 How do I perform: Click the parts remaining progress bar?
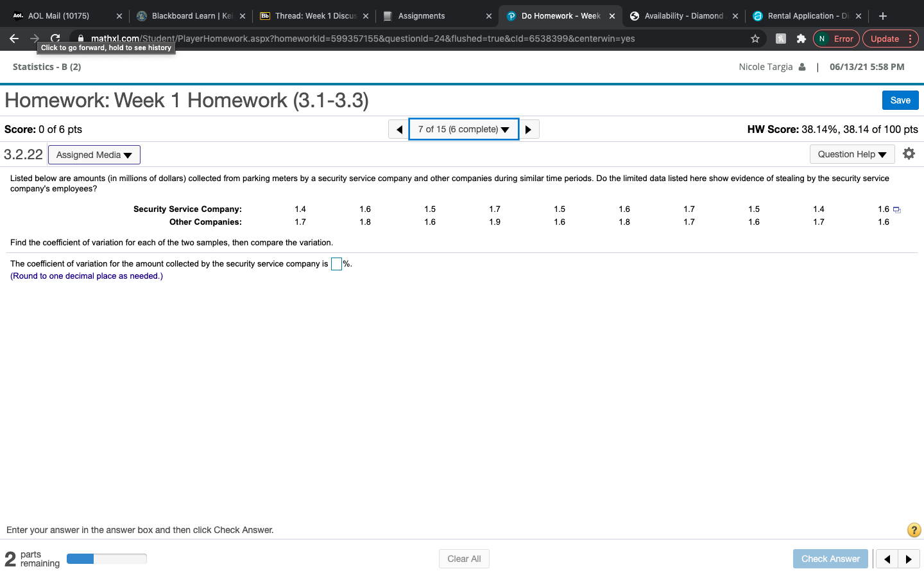[x=107, y=559]
